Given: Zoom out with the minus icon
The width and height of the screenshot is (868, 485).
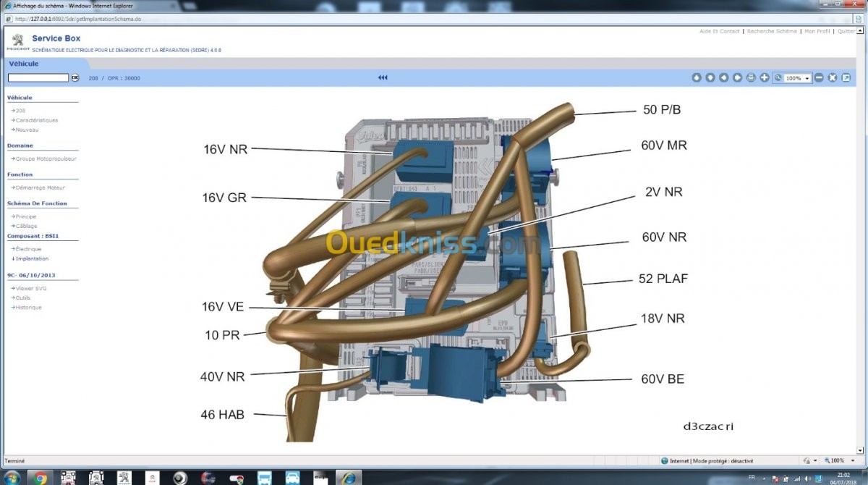Looking at the screenshot, I should (x=819, y=77).
